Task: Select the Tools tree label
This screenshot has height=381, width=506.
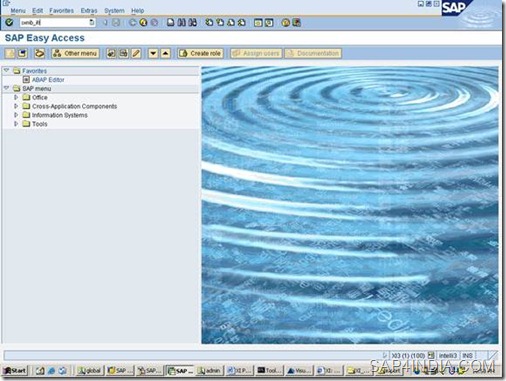Action: pos(39,124)
